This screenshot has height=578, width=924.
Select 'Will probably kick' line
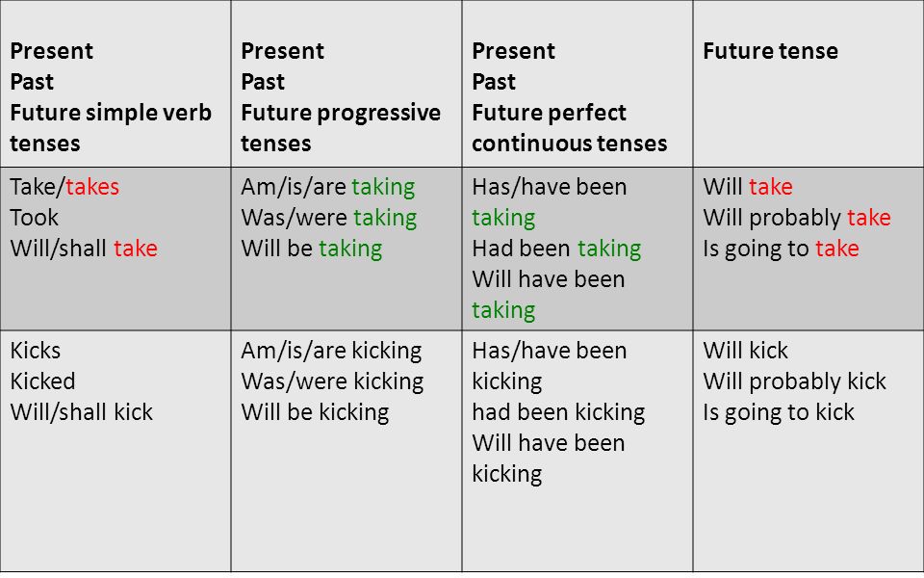pyautogui.click(x=794, y=381)
